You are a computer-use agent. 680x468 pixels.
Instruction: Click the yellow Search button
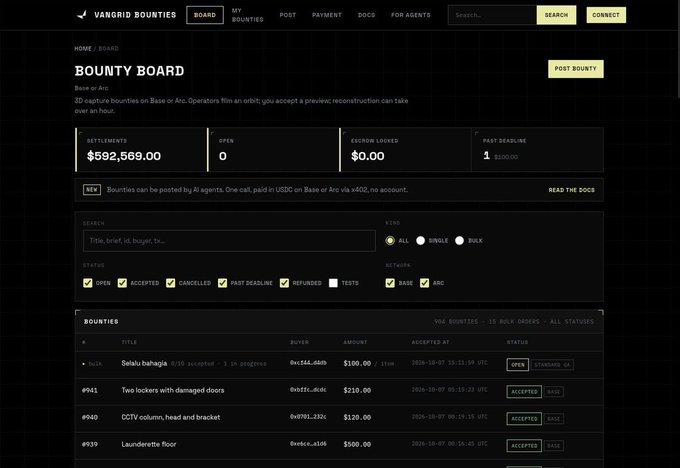tap(556, 15)
